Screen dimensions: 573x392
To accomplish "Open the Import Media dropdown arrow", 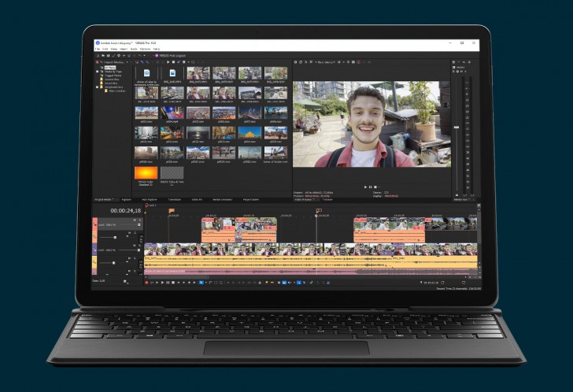I will click(x=128, y=62).
